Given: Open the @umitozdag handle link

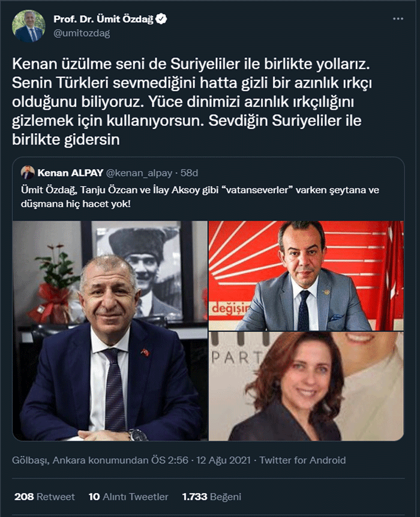Looking at the screenshot, I should [82, 34].
